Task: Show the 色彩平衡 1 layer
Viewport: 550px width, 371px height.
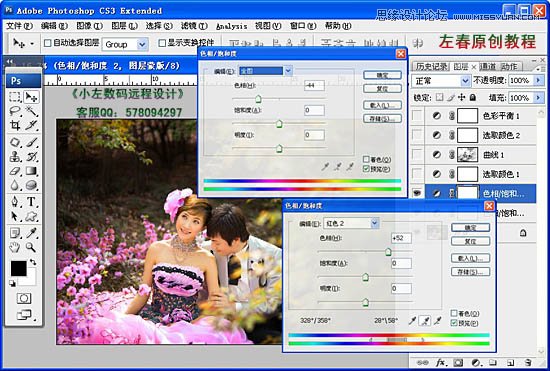Action: click(417, 115)
